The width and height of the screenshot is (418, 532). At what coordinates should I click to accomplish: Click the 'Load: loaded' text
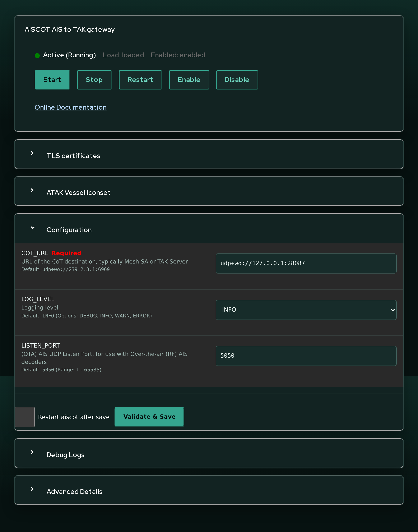coord(123,55)
